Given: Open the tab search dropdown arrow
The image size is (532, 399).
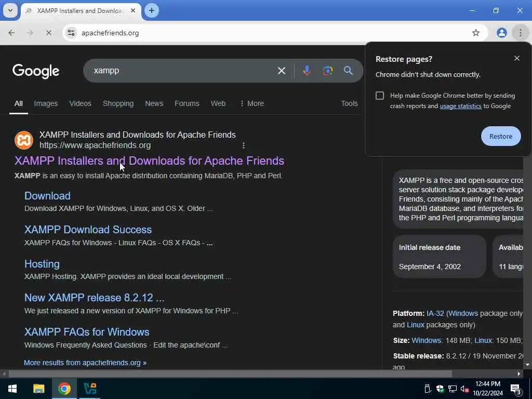Looking at the screenshot, I should (10, 10).
